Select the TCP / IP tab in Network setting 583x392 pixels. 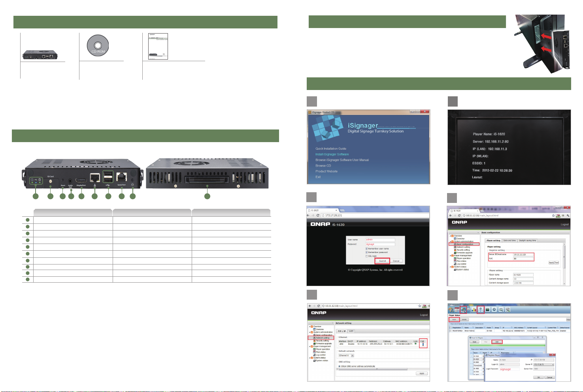click(342, 331)
